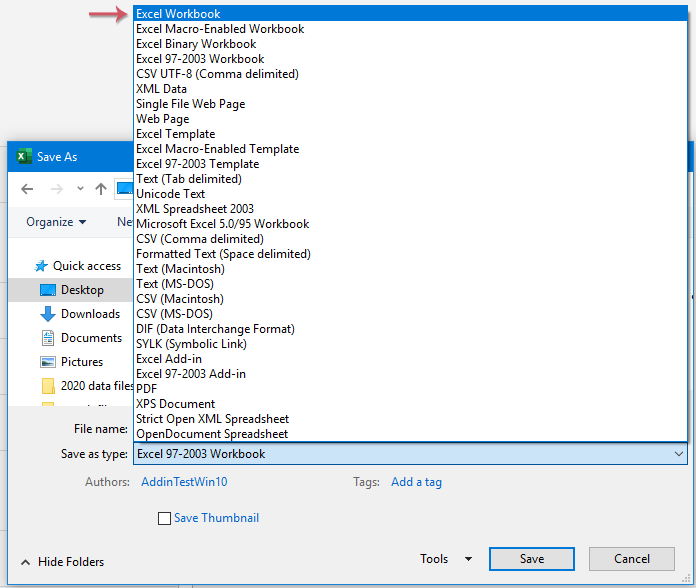Pick PDF from the file type list
The height and width of the screenshot is (588, 696).
[x=147, y=389]
